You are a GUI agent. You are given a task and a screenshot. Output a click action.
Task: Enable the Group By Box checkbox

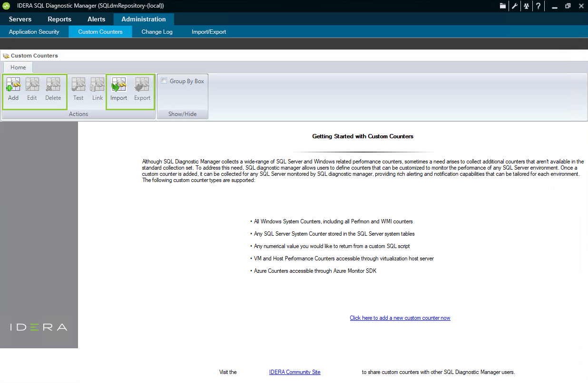pyautogui.click(x=164, y=81)
